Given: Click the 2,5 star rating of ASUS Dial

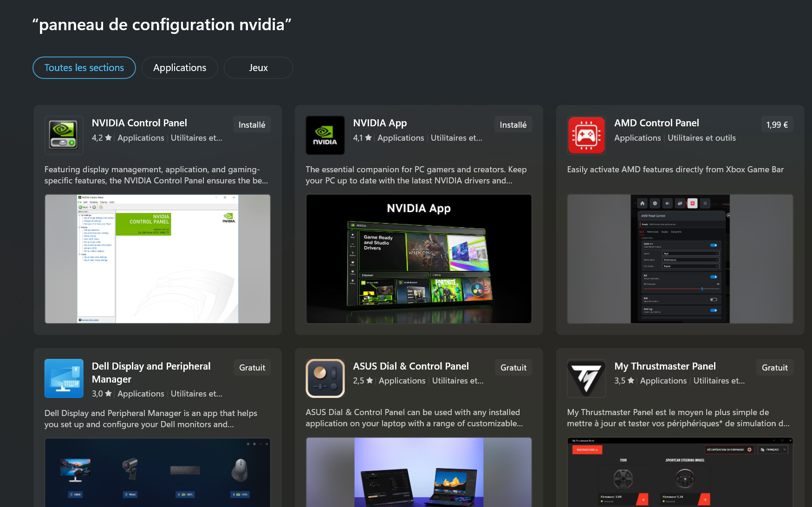Looking at the screenshot, I should [x=363, y=381].
